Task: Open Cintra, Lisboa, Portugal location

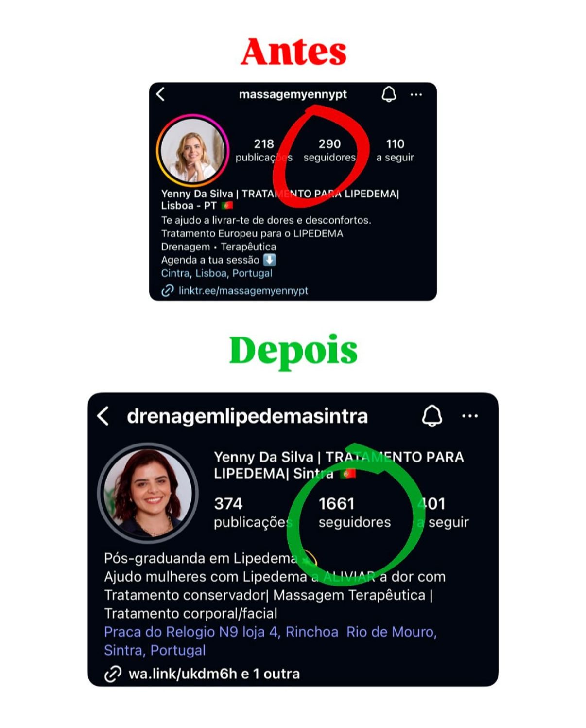Action: [x=217, y=273]
